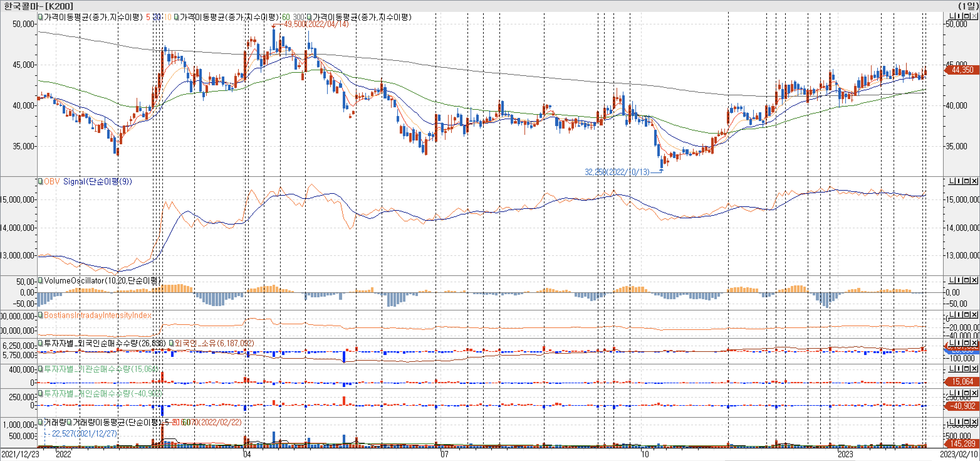The width and height of the screenshot is (980, 461).
Task: Toggle the BostiansIntradayIntensityIndex legend checkbox
Action: 40,315
